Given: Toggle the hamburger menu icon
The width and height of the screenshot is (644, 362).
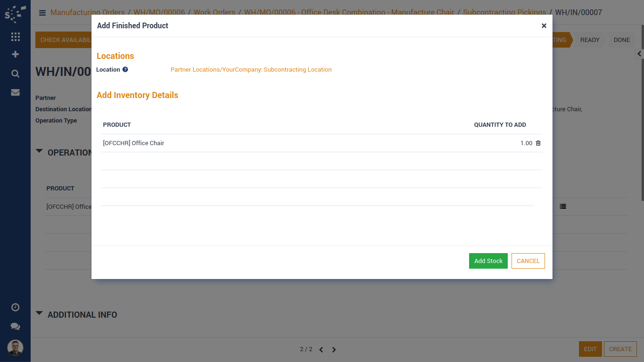Looking at the screenshot, I should click(x=42, y=13).
